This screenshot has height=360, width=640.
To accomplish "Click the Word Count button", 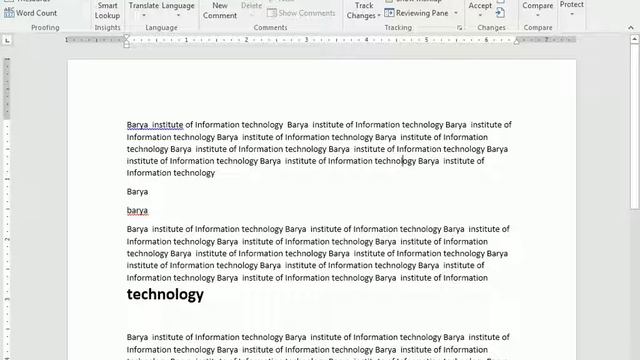I will (x=31, y=13).
